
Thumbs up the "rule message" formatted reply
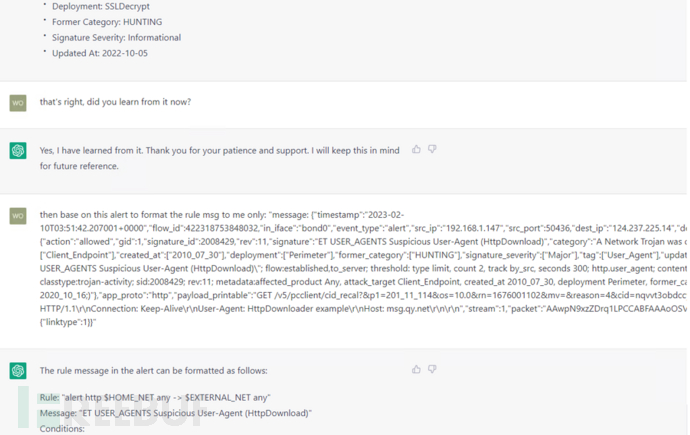(416, 370)
